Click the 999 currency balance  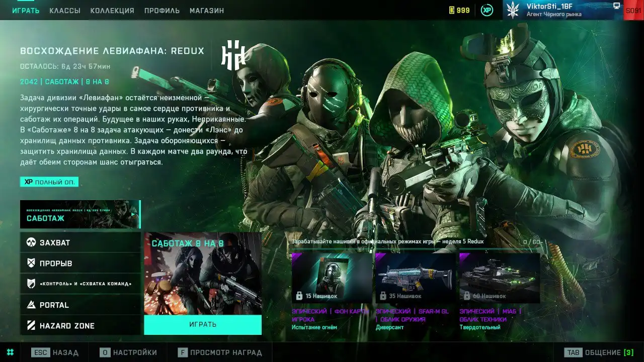point(463,11)
